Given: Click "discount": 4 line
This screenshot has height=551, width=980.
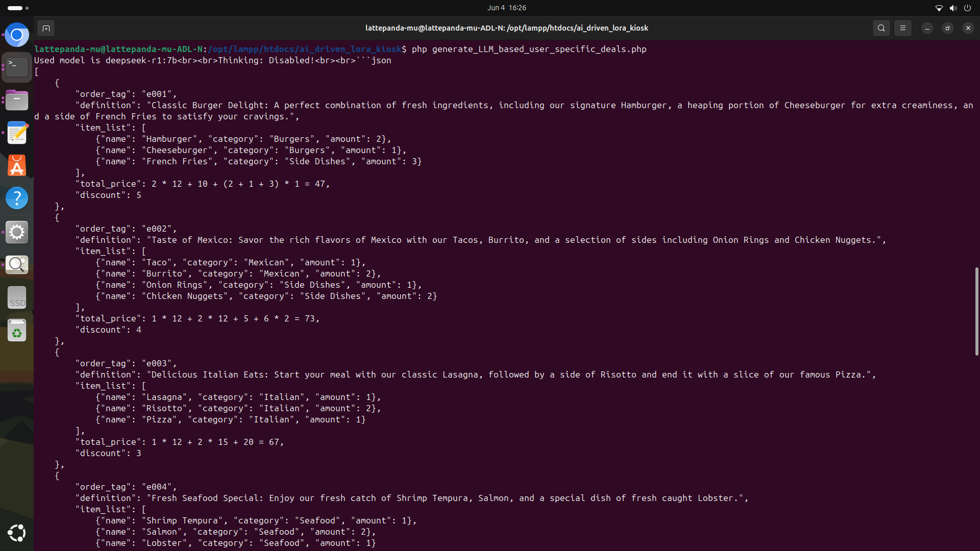Looking at the screenshot, I should 108,330.
